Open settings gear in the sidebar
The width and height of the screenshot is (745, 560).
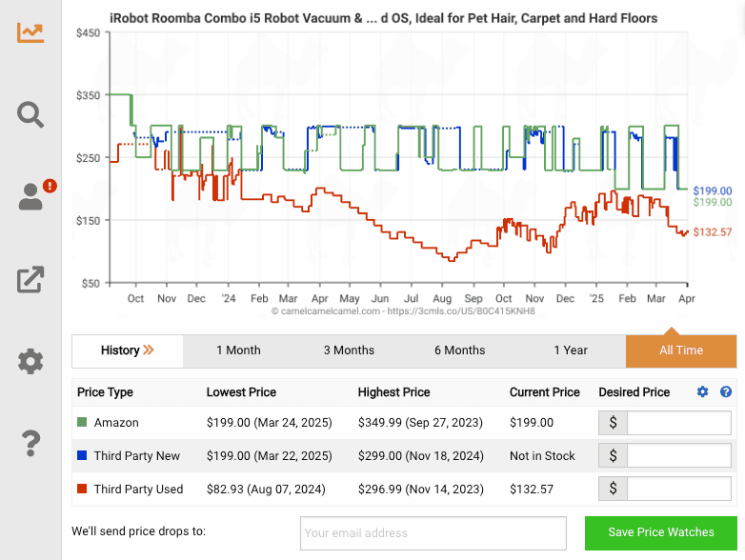(x=30, y=361)
